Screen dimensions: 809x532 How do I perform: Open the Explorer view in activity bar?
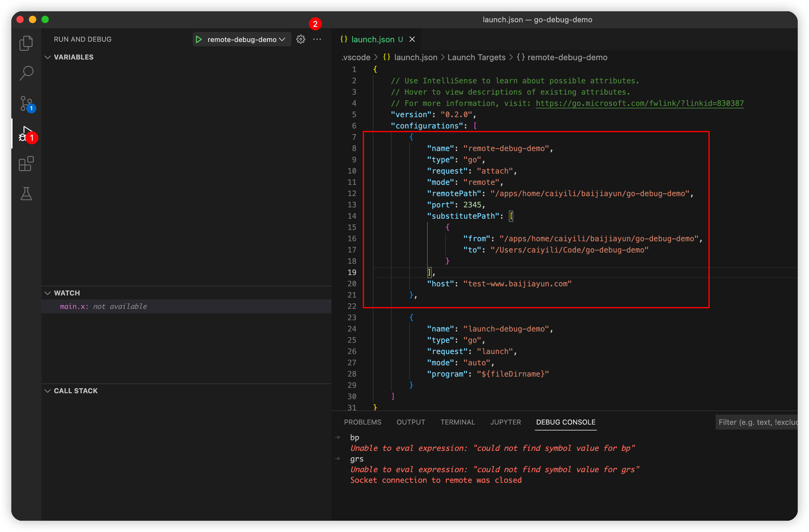pos(26,43)
